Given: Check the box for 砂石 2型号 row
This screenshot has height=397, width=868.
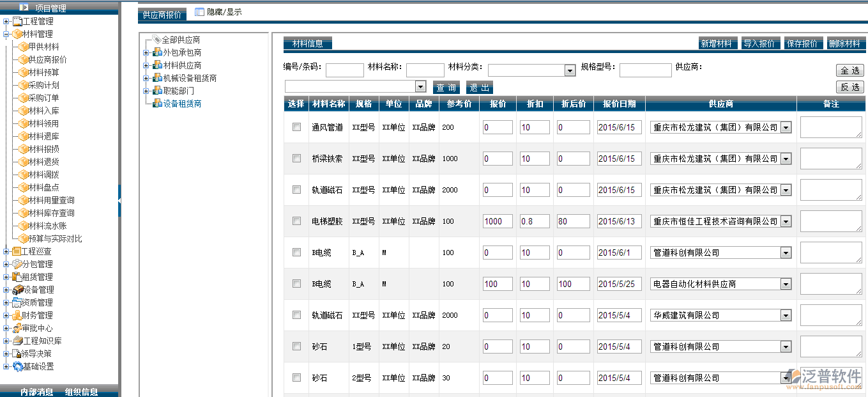Looking at the screenshot, I should click(296, 377).
